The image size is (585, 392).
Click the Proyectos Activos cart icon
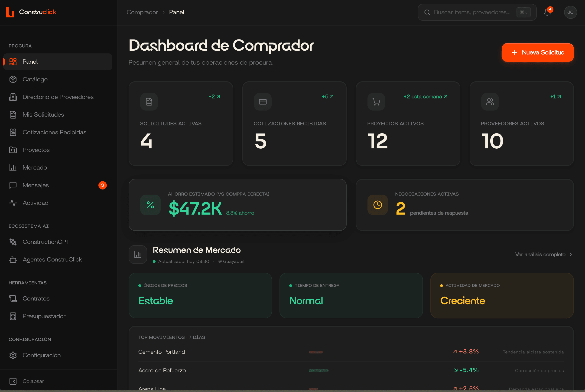click(376, 101)
